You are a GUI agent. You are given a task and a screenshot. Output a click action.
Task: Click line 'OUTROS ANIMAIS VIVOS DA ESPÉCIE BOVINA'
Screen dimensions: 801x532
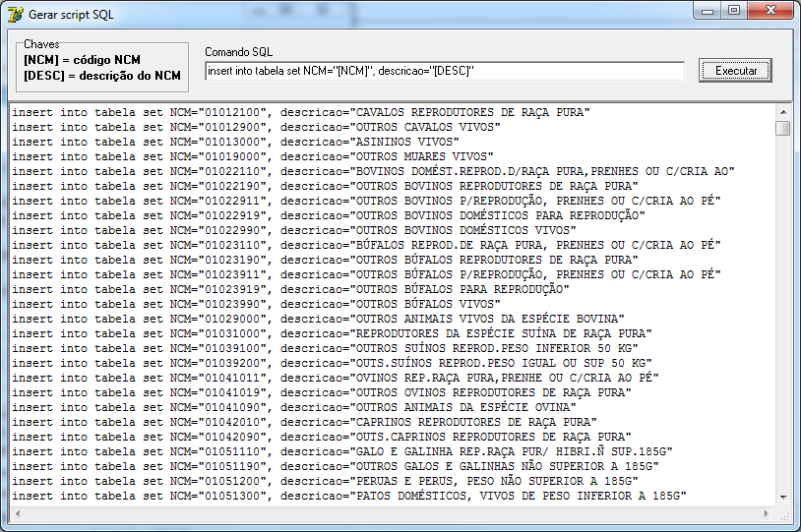click(318, 320)
